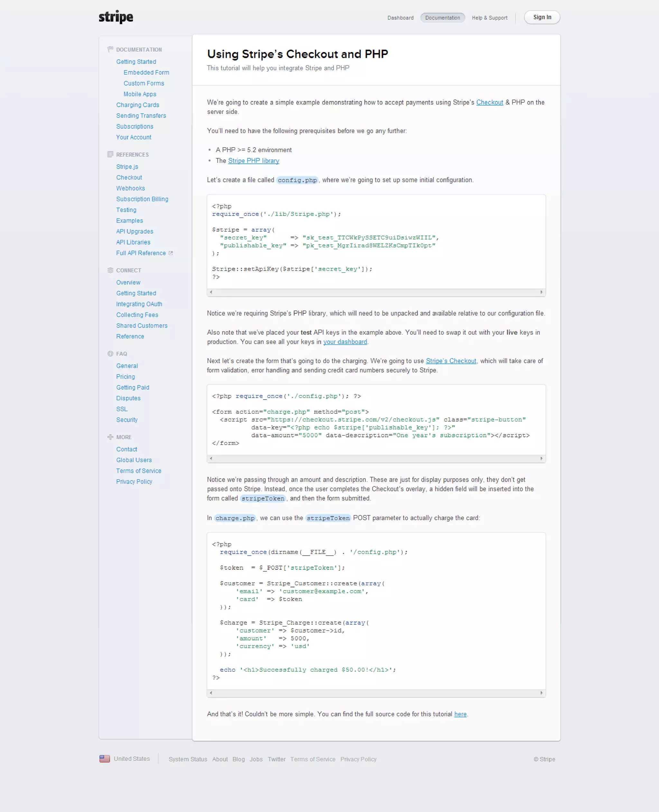Open Disputes FAQ
Screen dimensions: 659x812
pyautogui.click(x=128, y=398)
